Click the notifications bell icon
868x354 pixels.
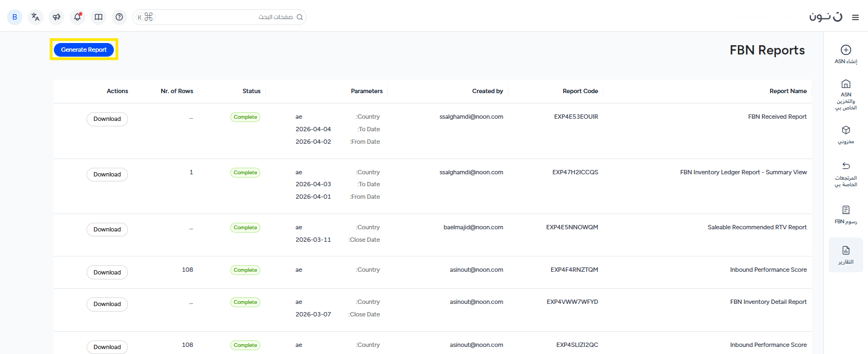point(77,17)
